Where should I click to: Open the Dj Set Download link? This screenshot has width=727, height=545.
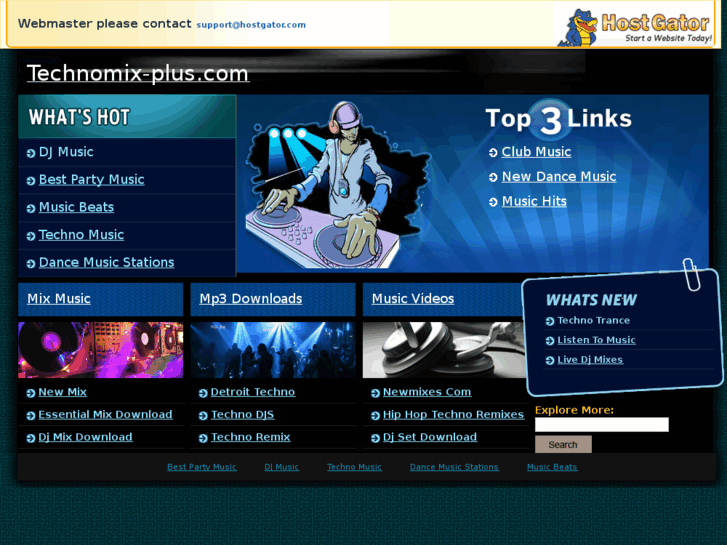430,437
